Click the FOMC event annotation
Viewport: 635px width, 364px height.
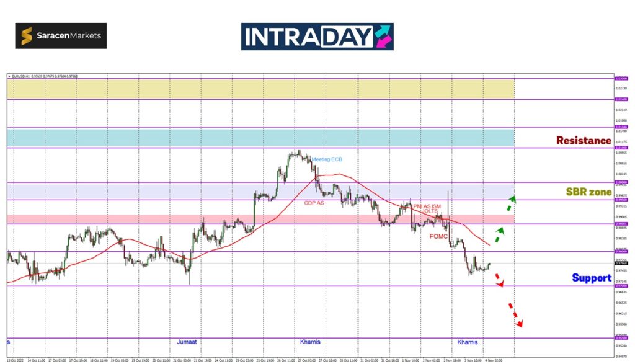tap(438, 236)
